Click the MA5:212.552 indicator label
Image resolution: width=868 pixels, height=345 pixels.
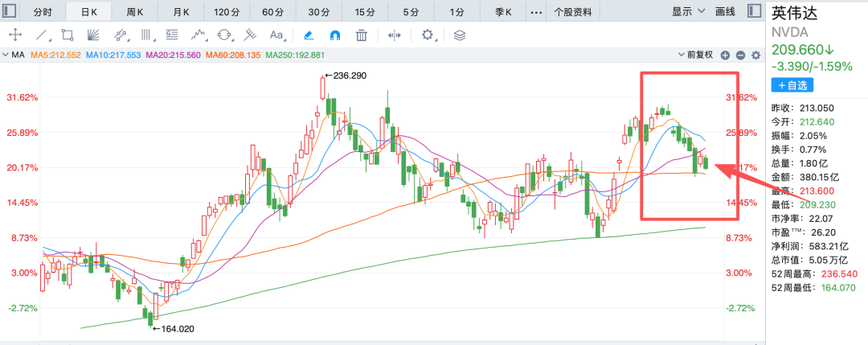[x=55, y=55]
